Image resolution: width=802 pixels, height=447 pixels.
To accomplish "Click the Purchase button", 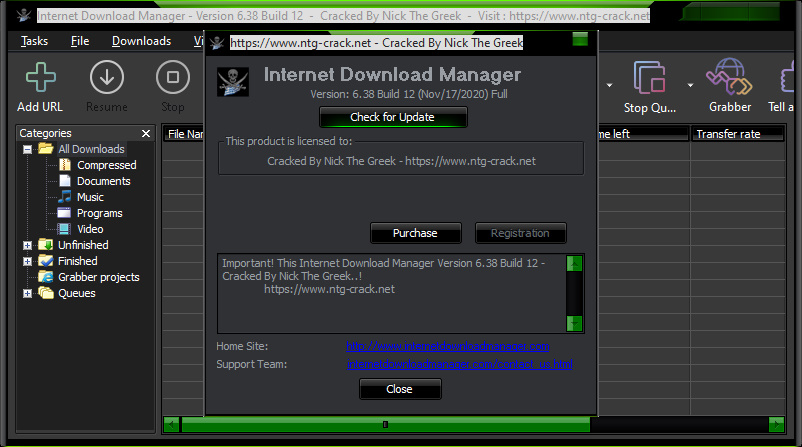I will (x=415, y=233).
